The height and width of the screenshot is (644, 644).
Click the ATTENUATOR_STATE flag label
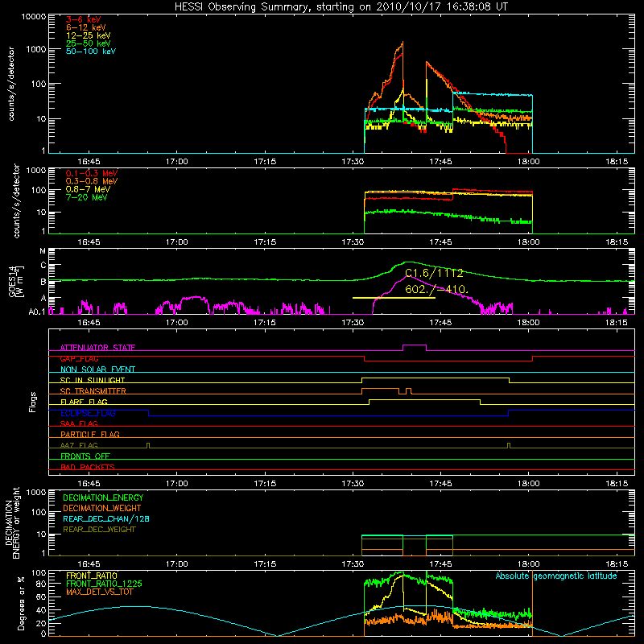[97, 348]
